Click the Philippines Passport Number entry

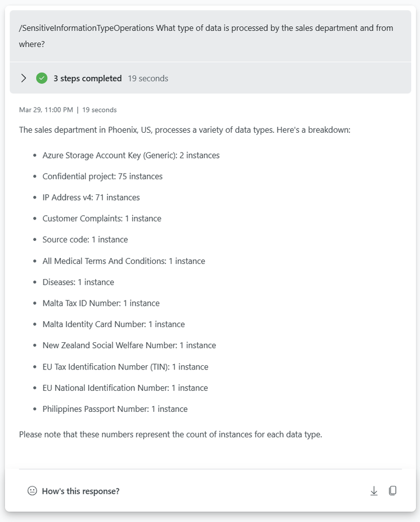point(115,409)
